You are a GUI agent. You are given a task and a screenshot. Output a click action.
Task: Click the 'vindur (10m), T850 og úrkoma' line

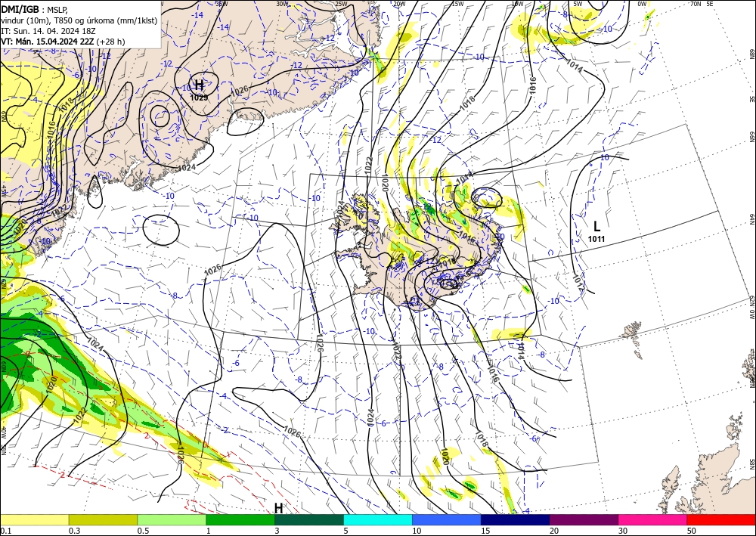coord(79,20)
